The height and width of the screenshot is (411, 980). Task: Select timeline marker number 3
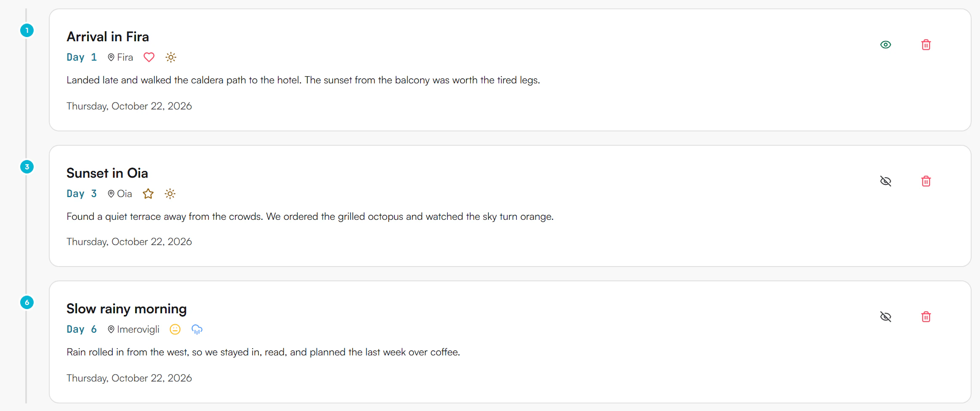(27, 167)
